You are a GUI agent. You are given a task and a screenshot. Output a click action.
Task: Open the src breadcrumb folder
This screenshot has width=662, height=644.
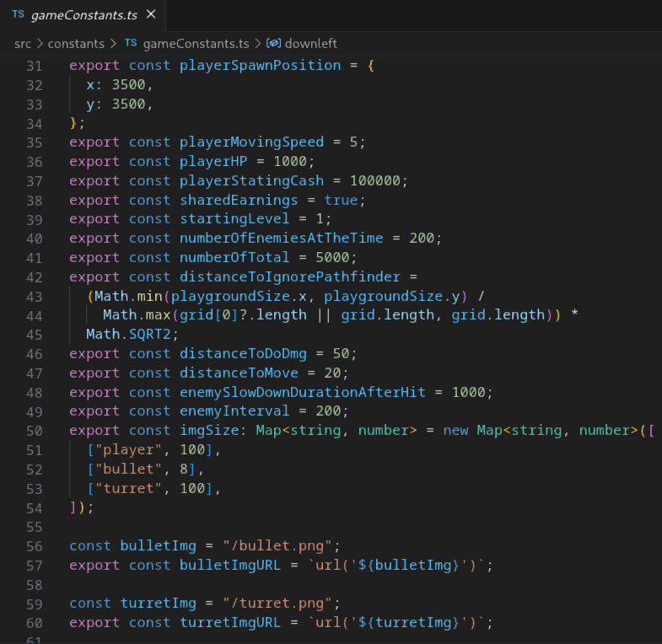pyautogui.click(x=23, y=43)
